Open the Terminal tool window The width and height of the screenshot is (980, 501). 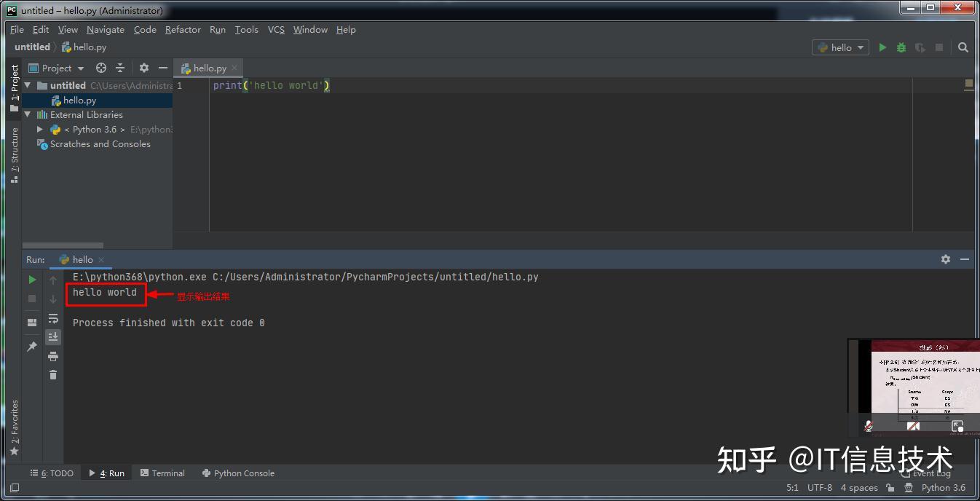point(162,473)
